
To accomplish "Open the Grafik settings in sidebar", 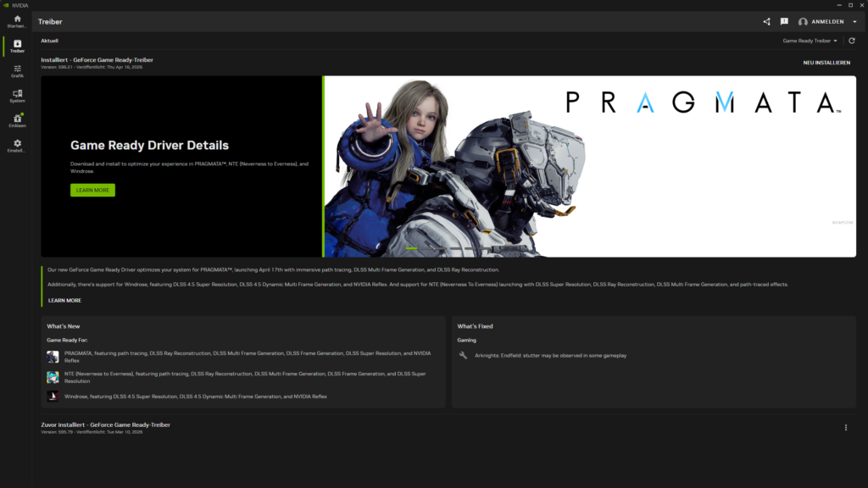I will 17,71.
